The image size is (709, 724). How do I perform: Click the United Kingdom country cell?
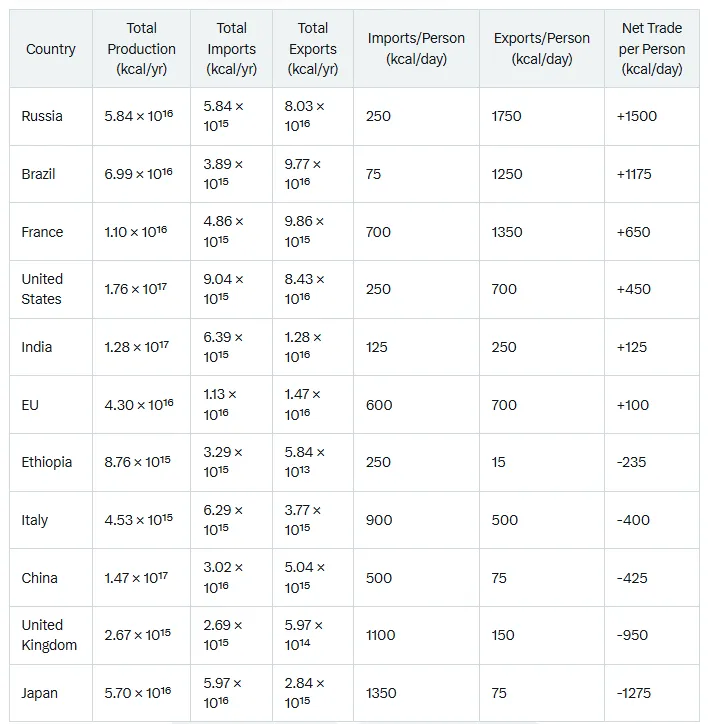pos(49,635)
